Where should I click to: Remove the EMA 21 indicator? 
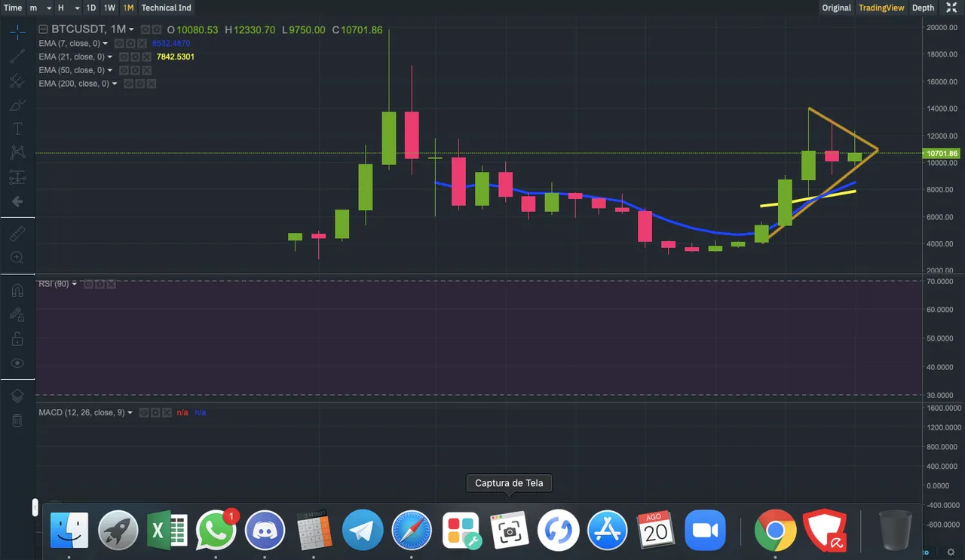pyautogui.click(x=146, y=57)
